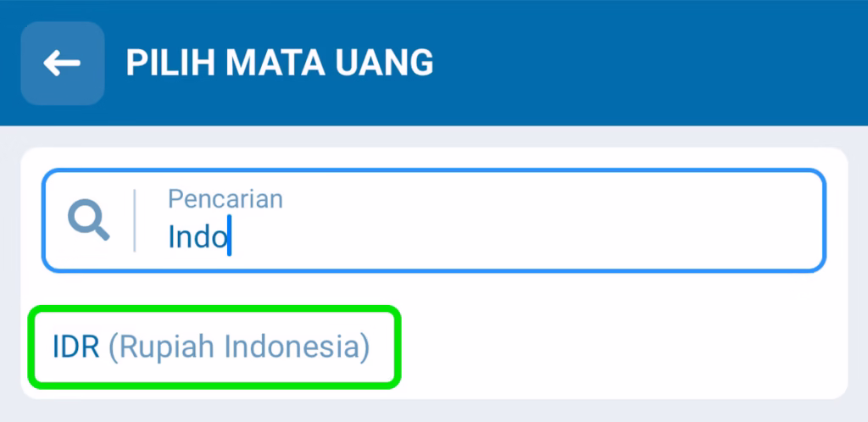Return to the previous screen via left arrow
This screenshot has width=868, height=422.
pyautogui.click(x=62, y=63)
